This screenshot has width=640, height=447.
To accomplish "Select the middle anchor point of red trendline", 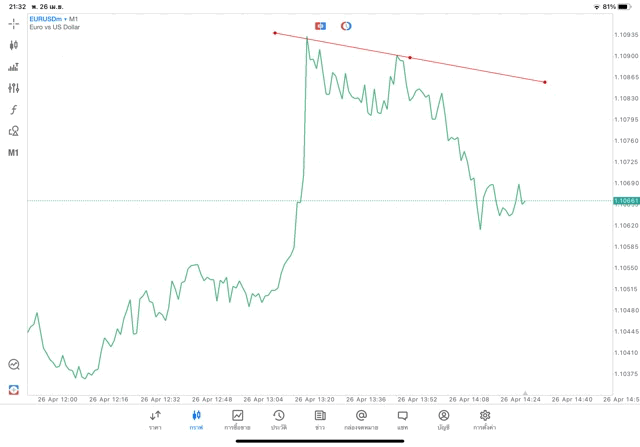I will pyautogui.click(x=410, y=58).
